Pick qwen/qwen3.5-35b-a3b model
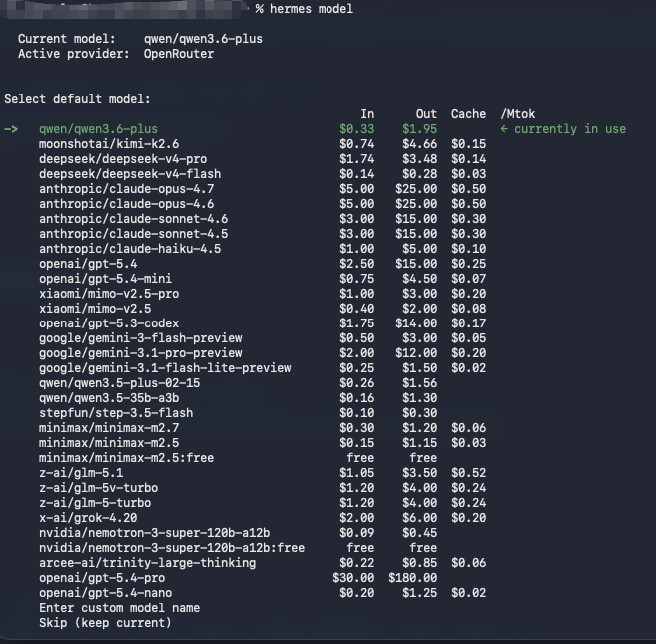Image resolution: width=656 pixels, height=644 pixels. point(109,398)
